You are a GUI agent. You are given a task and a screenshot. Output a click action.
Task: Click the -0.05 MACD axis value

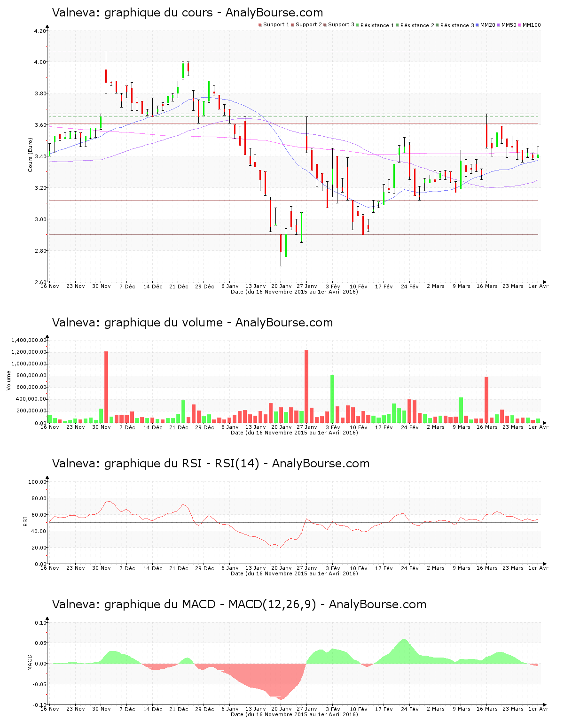40,684
